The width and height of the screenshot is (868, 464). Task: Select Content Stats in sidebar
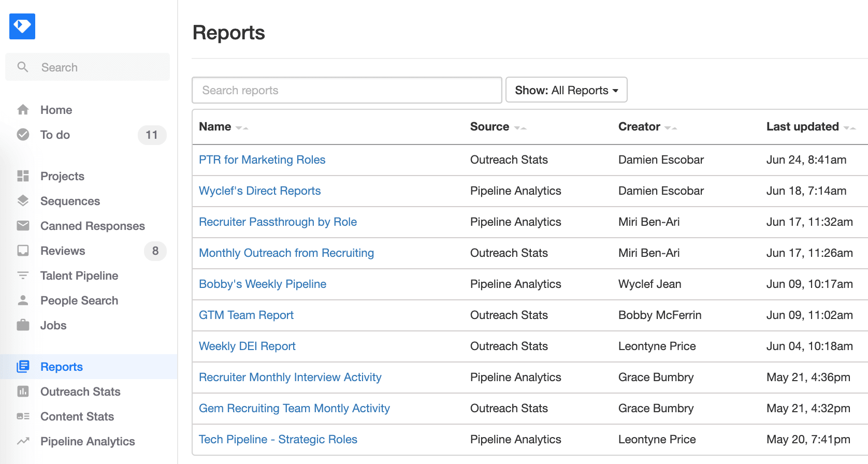point(77,416)
